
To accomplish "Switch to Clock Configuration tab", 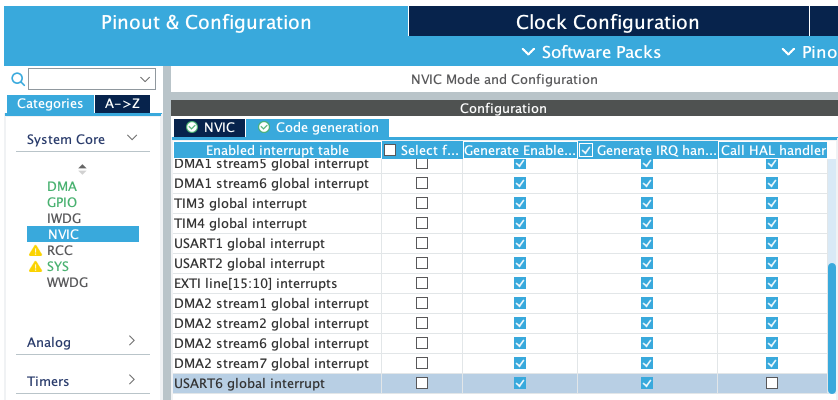I will point(607,22).
